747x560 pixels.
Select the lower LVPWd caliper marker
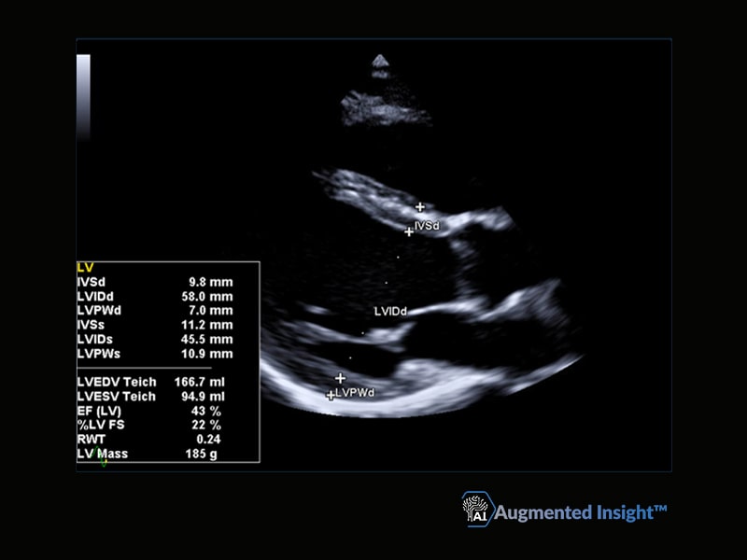point(331,395)
